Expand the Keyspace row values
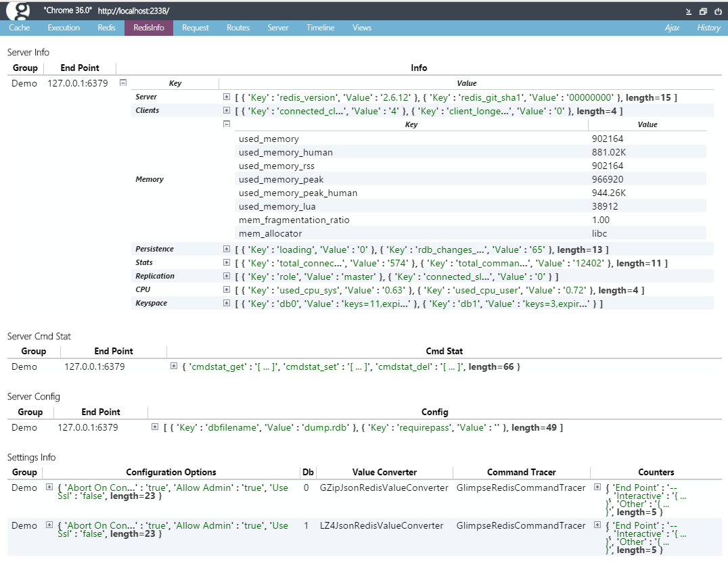The height and width of the screenshot is (572, 728). 227,303
